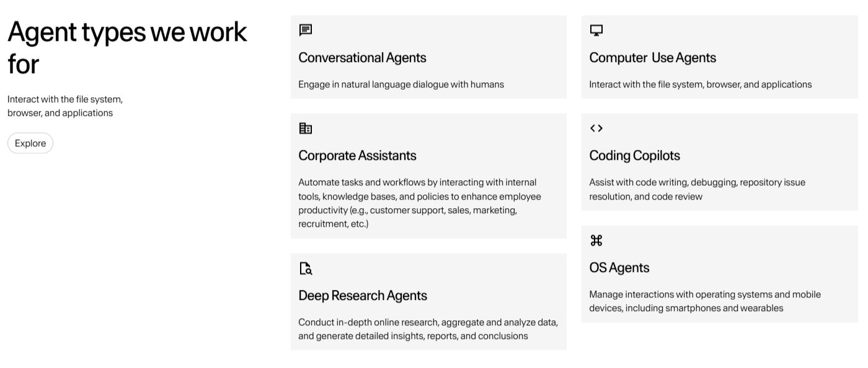Click the Assist with code writing description text
The width and height of the screenshot is (868, 368).
pyautogui.click(x=697, y=190)
